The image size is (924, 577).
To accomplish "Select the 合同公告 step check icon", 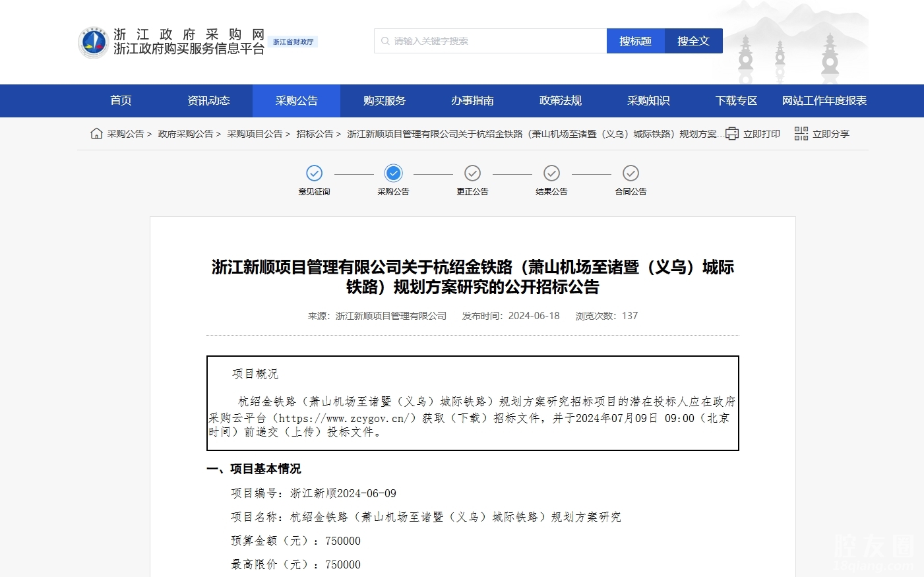I will coord(631,173).
